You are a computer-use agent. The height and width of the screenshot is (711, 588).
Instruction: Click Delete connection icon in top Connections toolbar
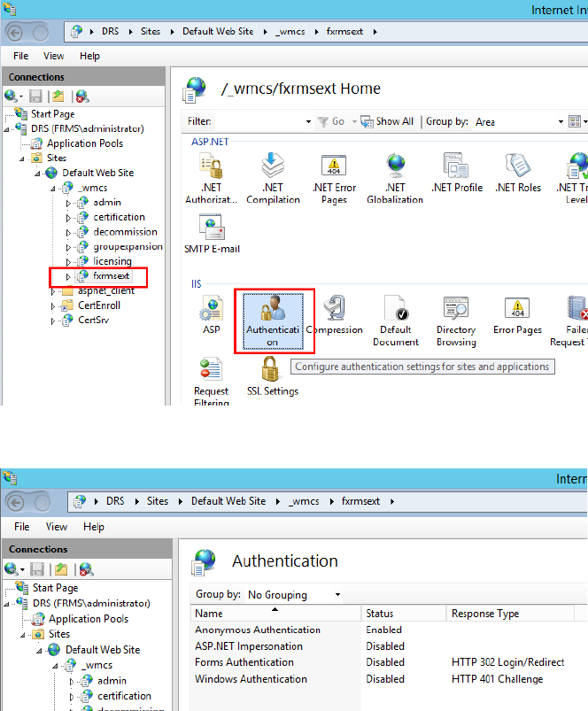[x=82, y=97]
